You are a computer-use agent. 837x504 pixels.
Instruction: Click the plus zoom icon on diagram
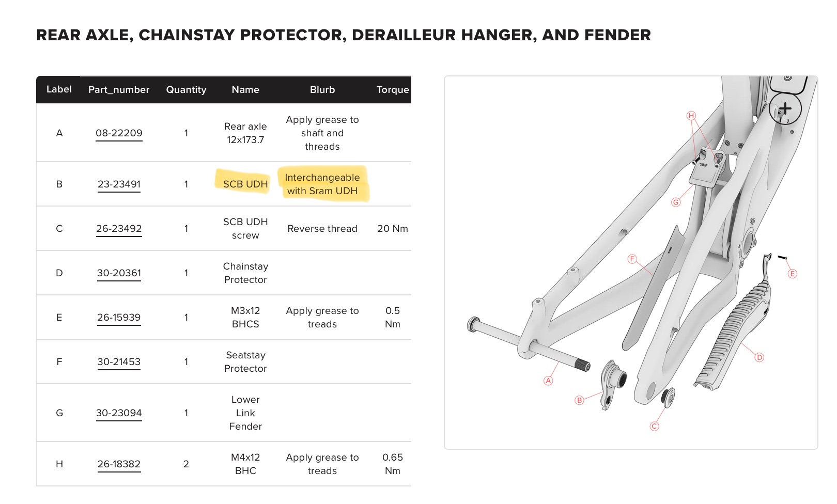[785, 108]
